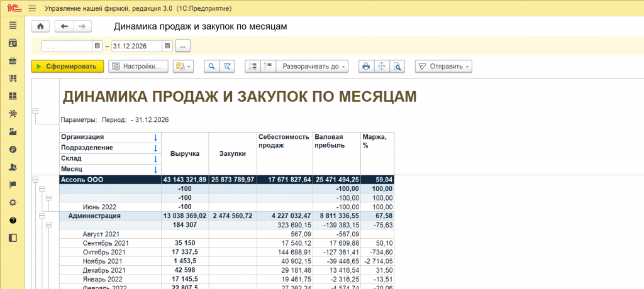Toggle the panel layout icon at sidebar bottom
The height and width of the screenshot is (289, 644).
(13, 238)
